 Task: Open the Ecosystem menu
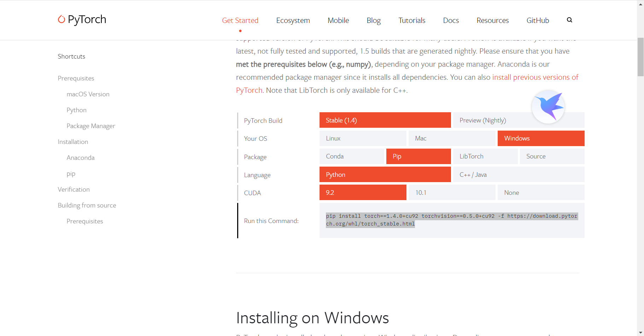293,20
